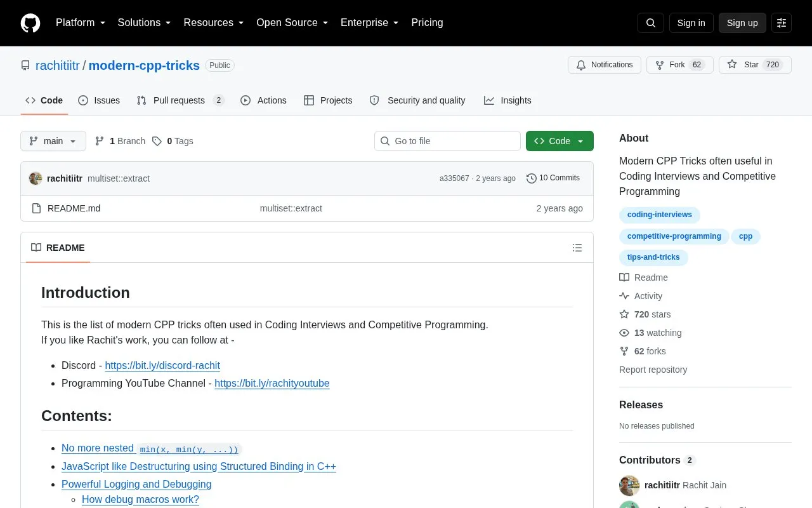The image size is (812, 508).
Task: View the 0 Tags link
Action: [x=173, y=141]
